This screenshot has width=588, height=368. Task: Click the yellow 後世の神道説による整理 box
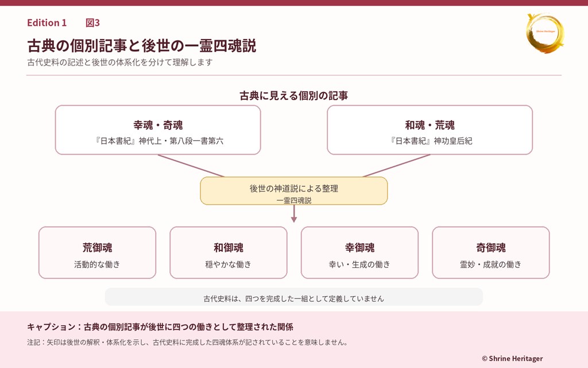294,191
